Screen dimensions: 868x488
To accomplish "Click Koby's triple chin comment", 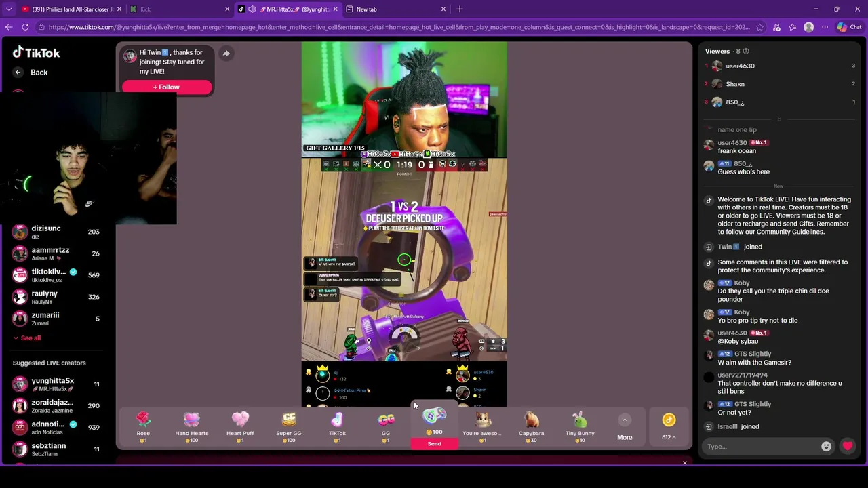I will coord(773,295).
